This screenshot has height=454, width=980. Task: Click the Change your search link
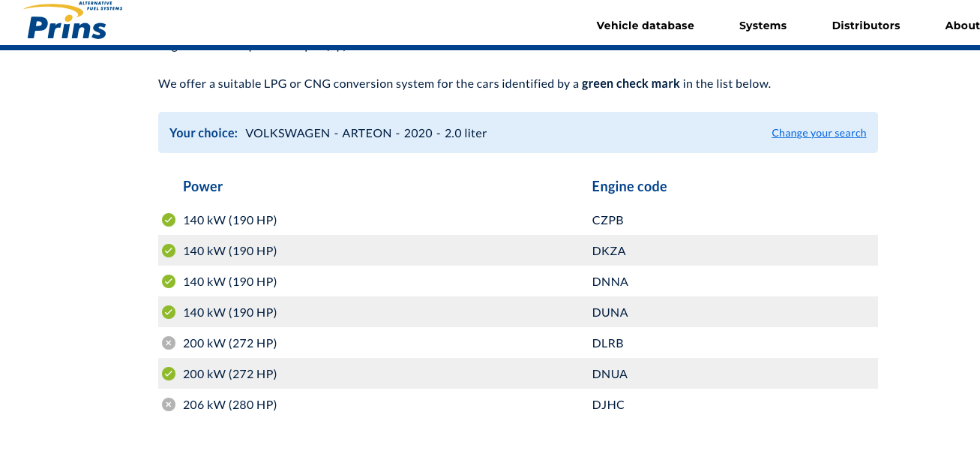819,133
